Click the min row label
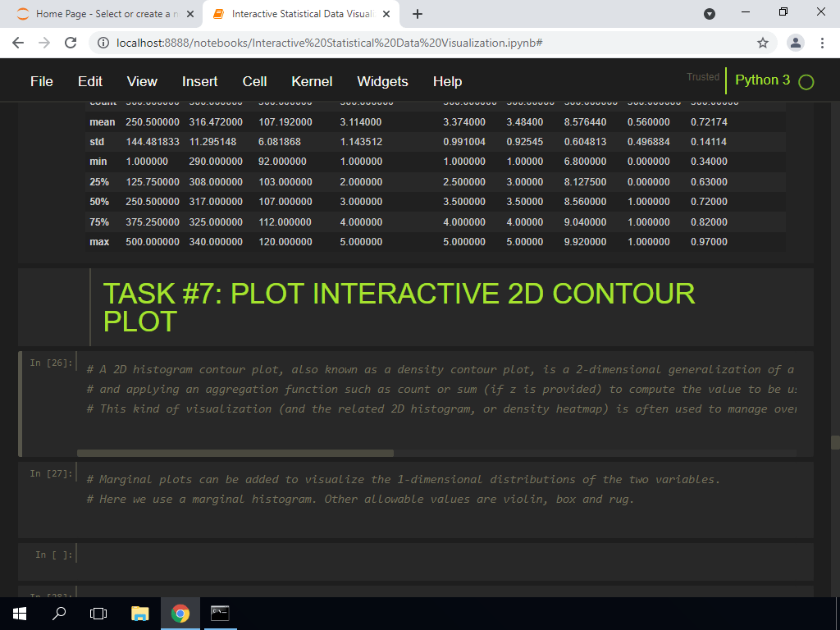Screen dimensions: 840x630 (98, 162)
